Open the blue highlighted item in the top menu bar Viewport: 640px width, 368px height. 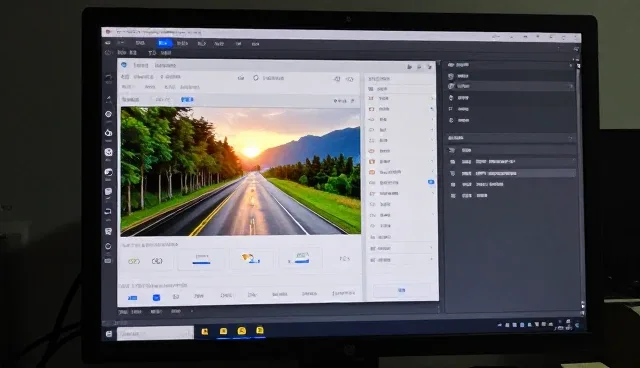click(164, 43)
